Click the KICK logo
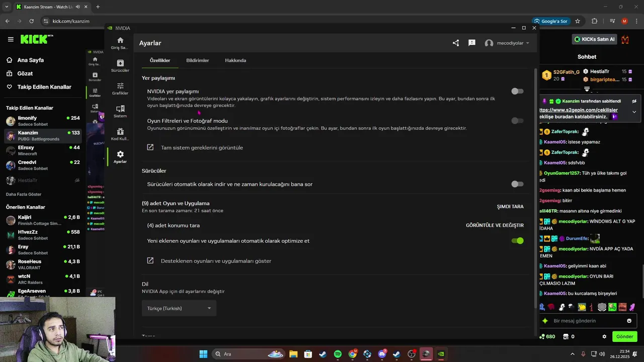 tap(37, 39)
